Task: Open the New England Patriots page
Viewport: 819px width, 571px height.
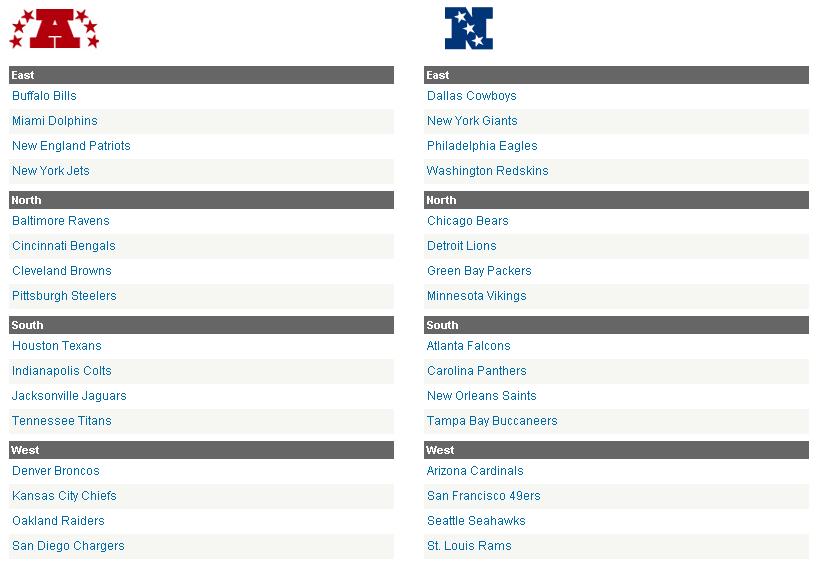Action: [71, 146]
